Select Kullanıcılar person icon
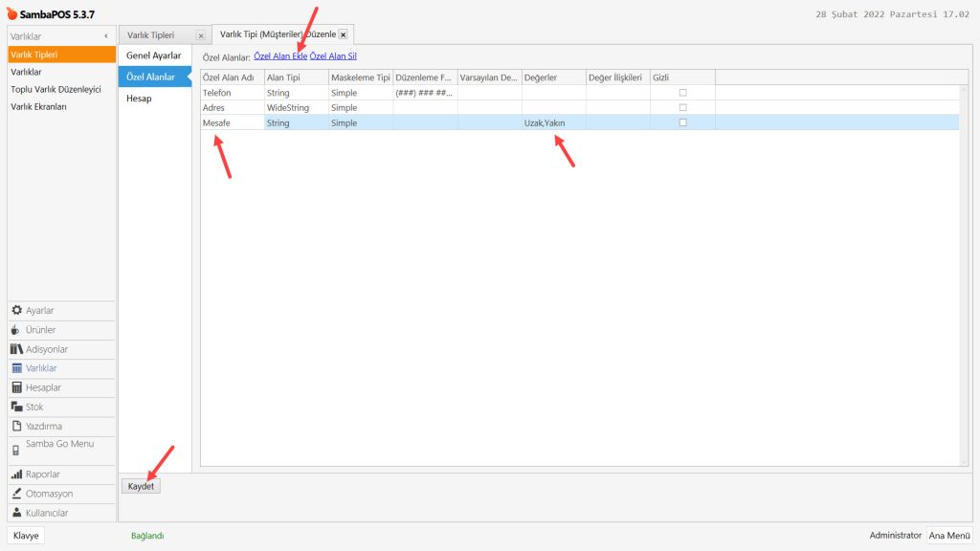Viewport: 980px width, 551px height. 16,513
